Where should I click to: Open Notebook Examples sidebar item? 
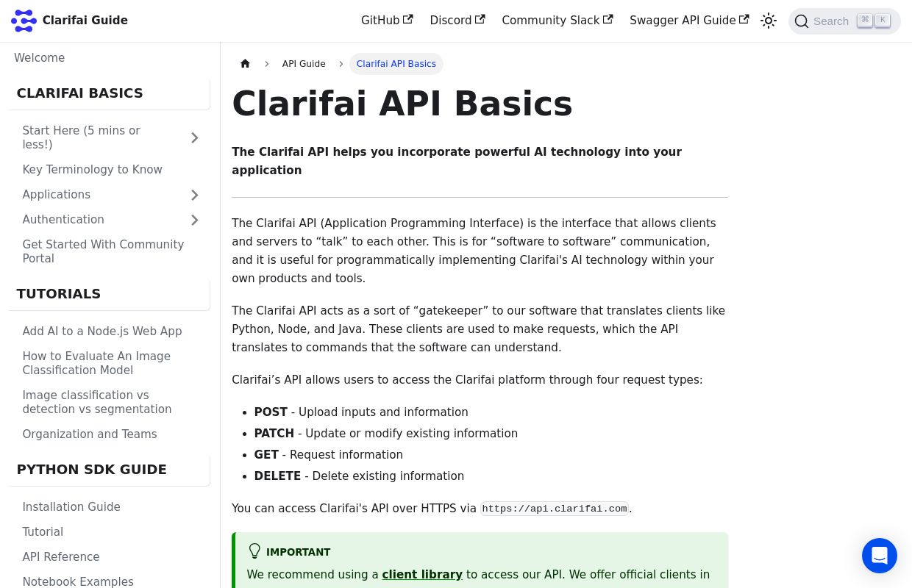(x=78, y=582)
